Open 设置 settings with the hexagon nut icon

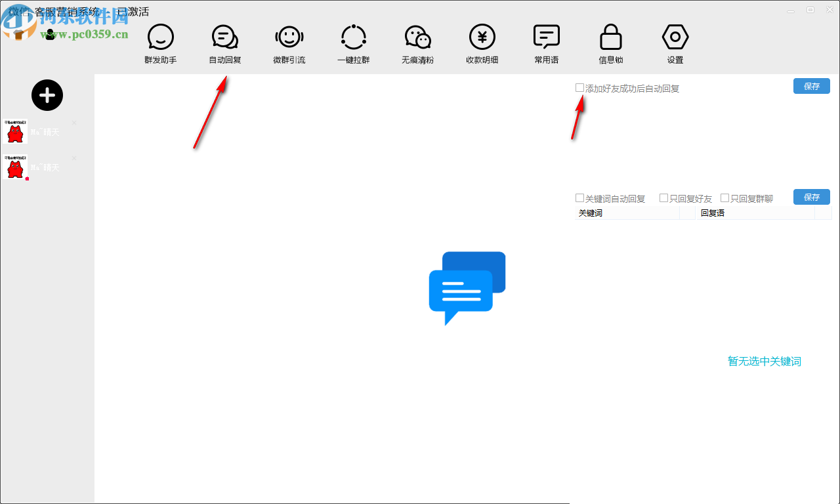[x=675, y=45]
